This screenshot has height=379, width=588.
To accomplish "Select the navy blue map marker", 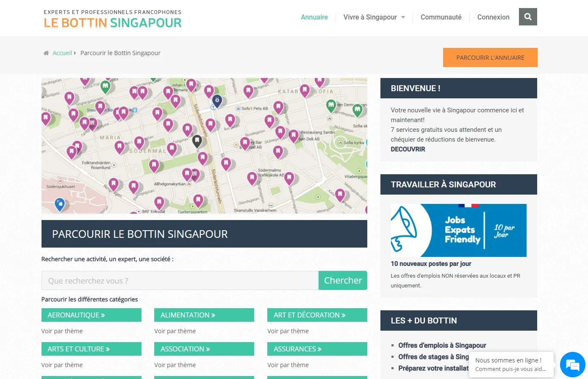I will pos(217,101).
